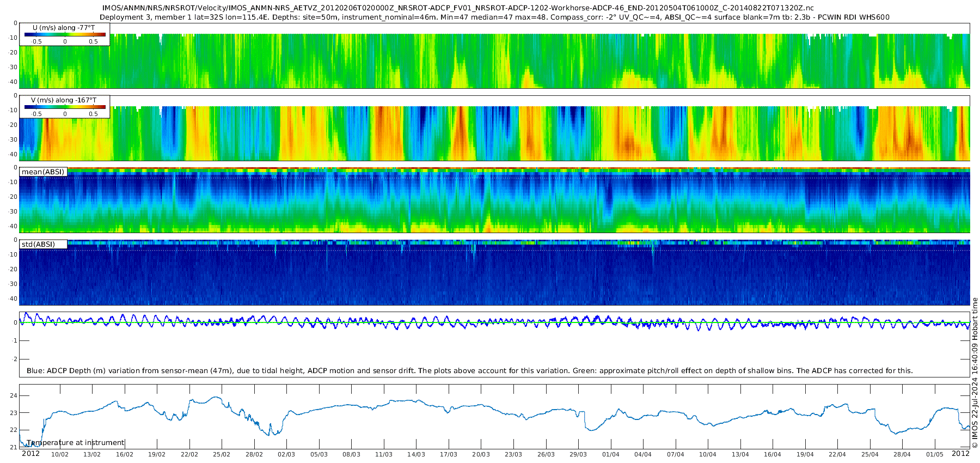Image resolution: width=980 pixels, height=463 pixels.
Task: Click the 'Deployment 3, member 1' subtitle line
Action: (x=494, y=17)
